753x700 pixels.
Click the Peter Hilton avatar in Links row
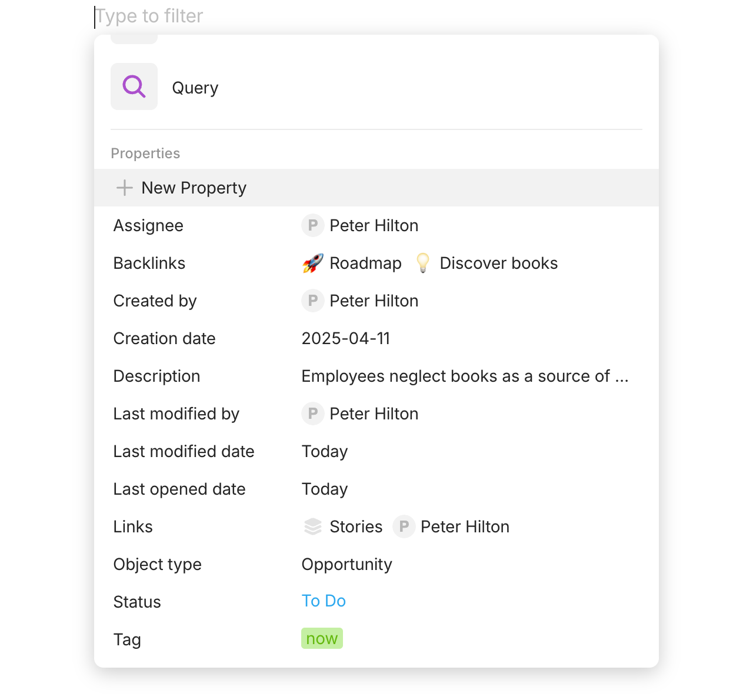(404, 526)
